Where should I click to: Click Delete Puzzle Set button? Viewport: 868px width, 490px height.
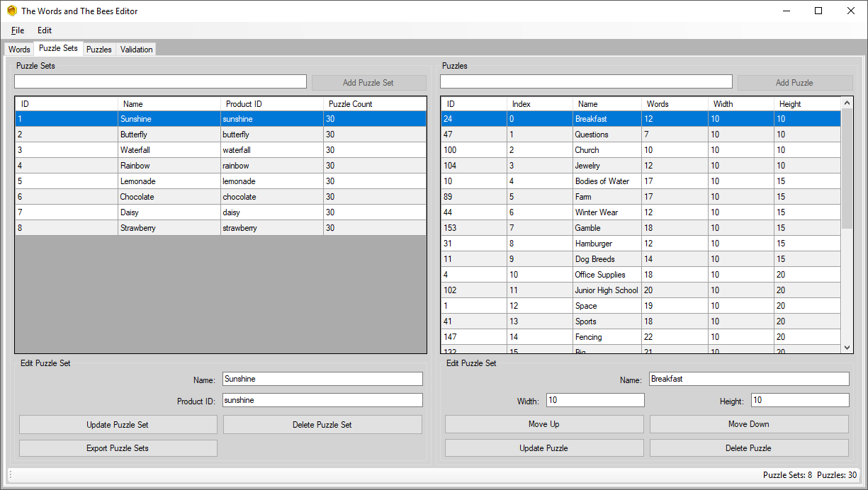(x=322, y=425)
